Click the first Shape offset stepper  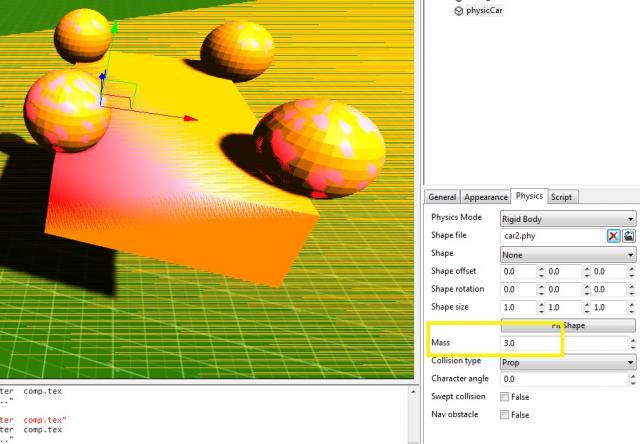541,271
